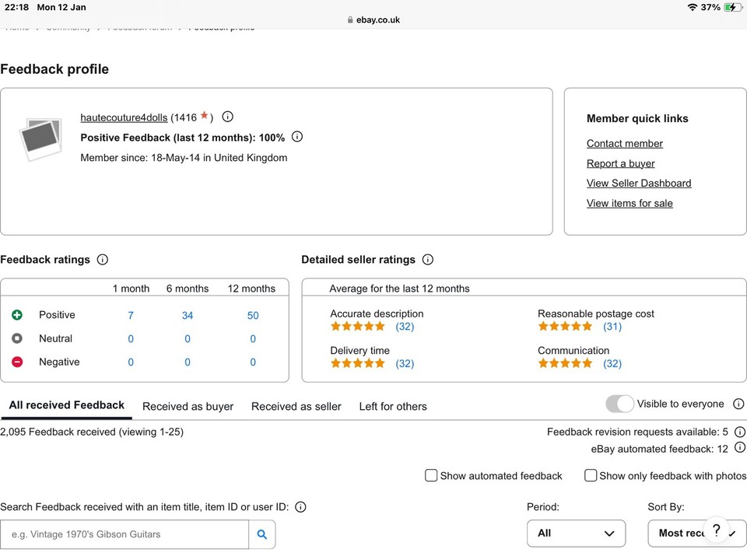The image size is (747, 560).
Task: Select the Left for others tab
Action: coord(392,406)
